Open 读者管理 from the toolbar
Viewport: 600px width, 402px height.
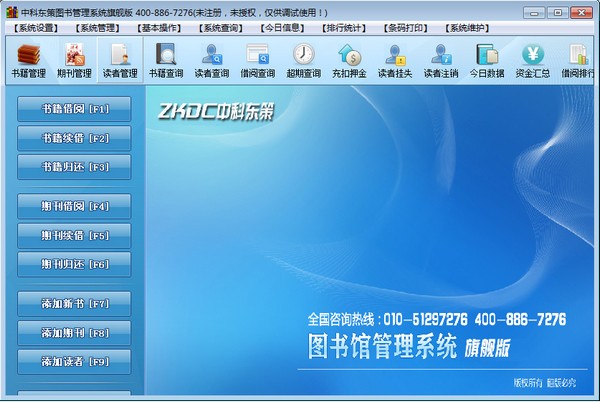(120, 60)
